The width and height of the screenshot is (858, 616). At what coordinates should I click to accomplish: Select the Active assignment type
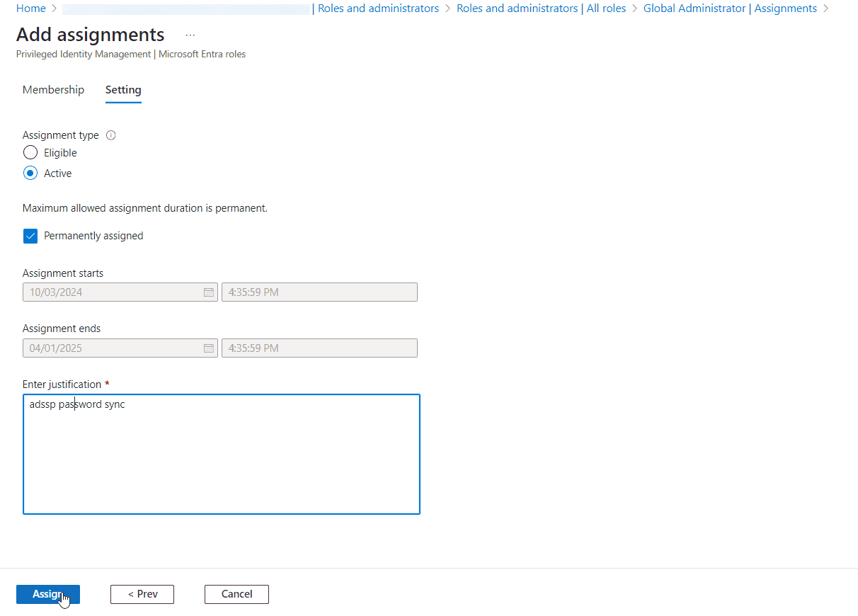[30, 173]
